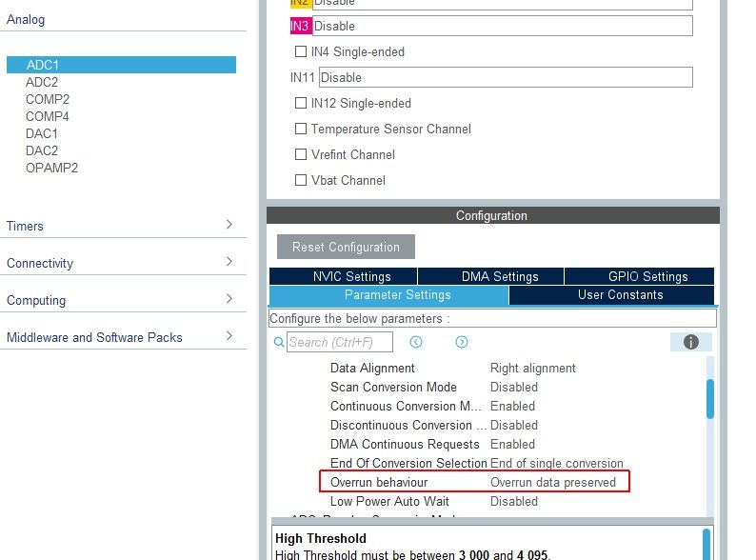Select End Of Conversion Selection parameter
Image resolution: width=756 pixels, height=560 pixels.
[408, 463]
